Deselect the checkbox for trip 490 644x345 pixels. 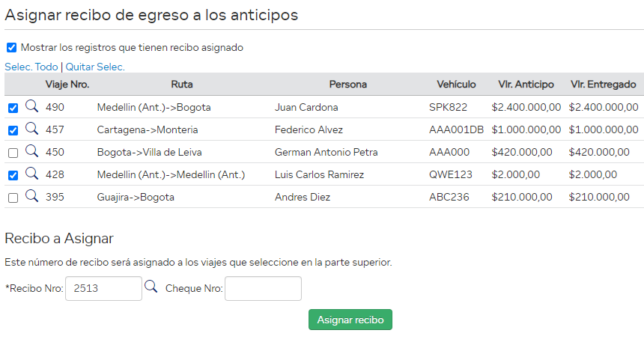(x=13, y=108)
